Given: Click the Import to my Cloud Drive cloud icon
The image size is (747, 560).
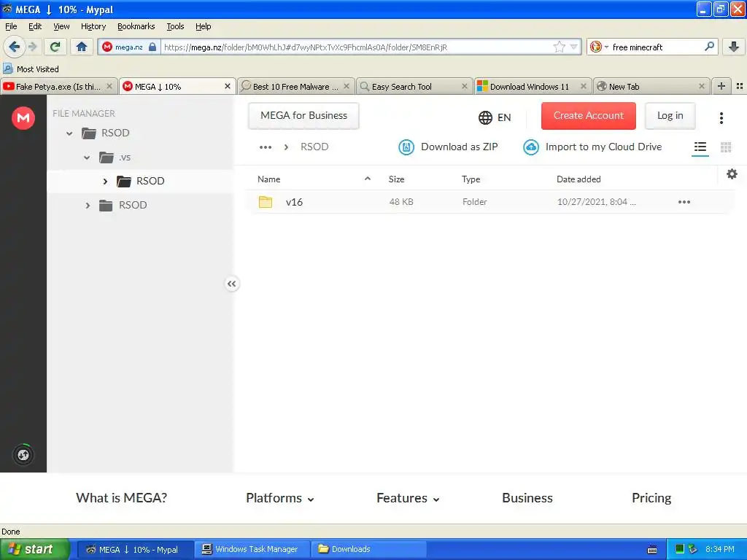Looking at the screenshot, I should 531,147.
